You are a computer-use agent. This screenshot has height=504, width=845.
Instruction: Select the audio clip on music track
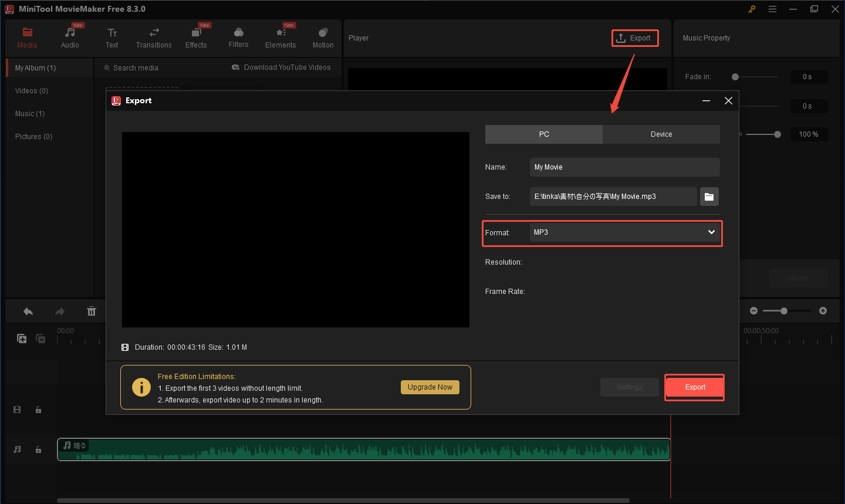pos(364,449)
